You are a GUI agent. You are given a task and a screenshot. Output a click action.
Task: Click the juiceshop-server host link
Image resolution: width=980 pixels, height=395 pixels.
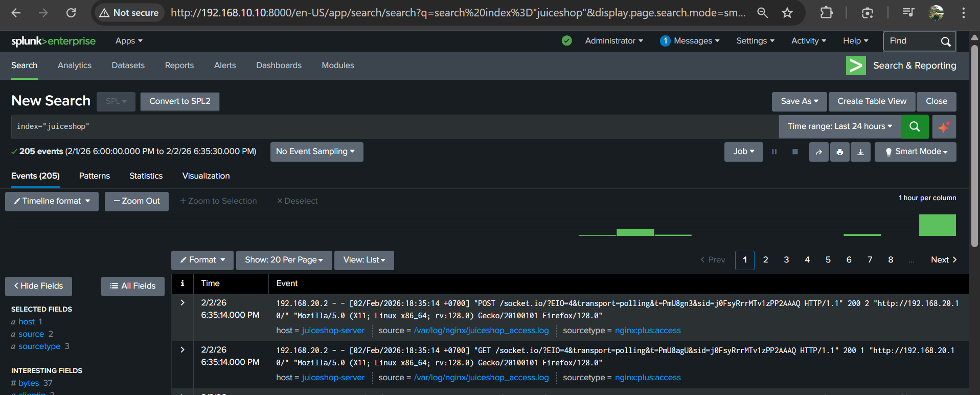coord(333,331)
